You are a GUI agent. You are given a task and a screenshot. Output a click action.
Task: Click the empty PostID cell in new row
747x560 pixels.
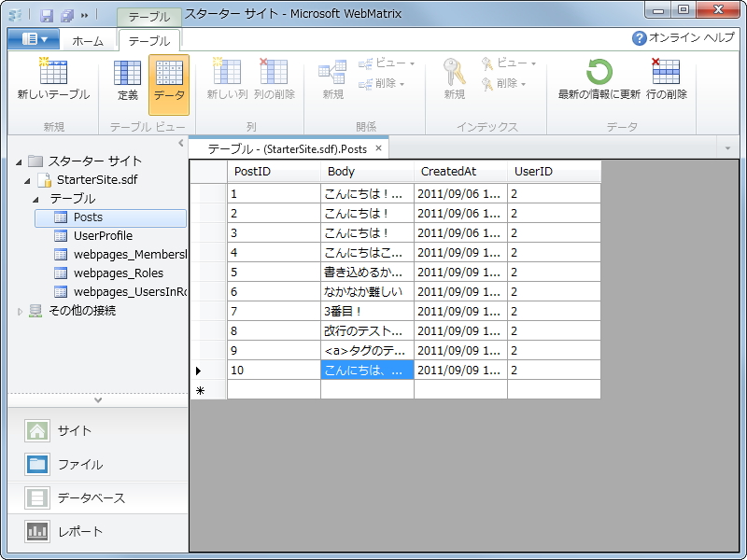coord(274,389)
